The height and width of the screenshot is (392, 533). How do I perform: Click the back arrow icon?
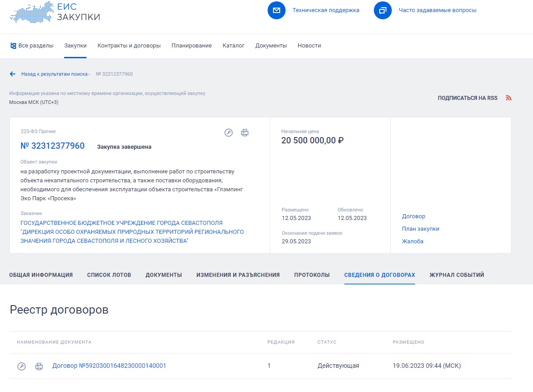point(13,74)
